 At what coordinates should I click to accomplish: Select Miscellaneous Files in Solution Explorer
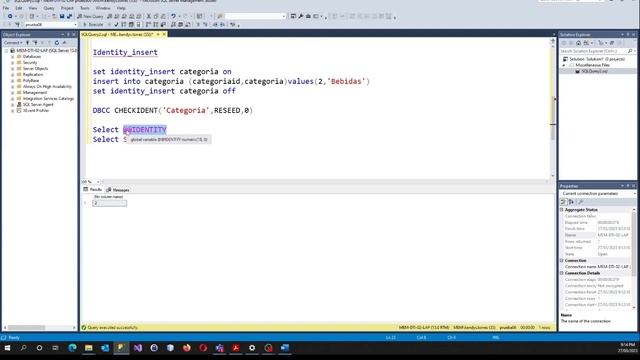[592, 65]
